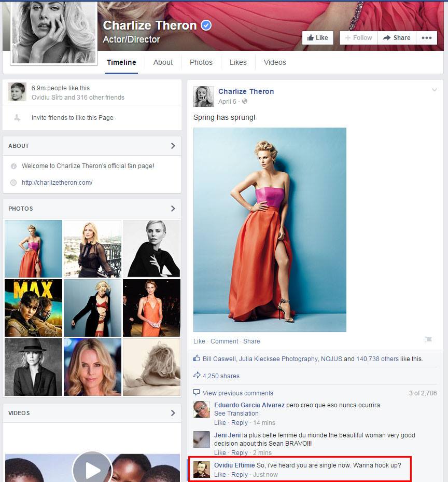The image size is (448, 482).
Task: Open the sepia lying down photo thumbnail
Action: pos(151,367)
